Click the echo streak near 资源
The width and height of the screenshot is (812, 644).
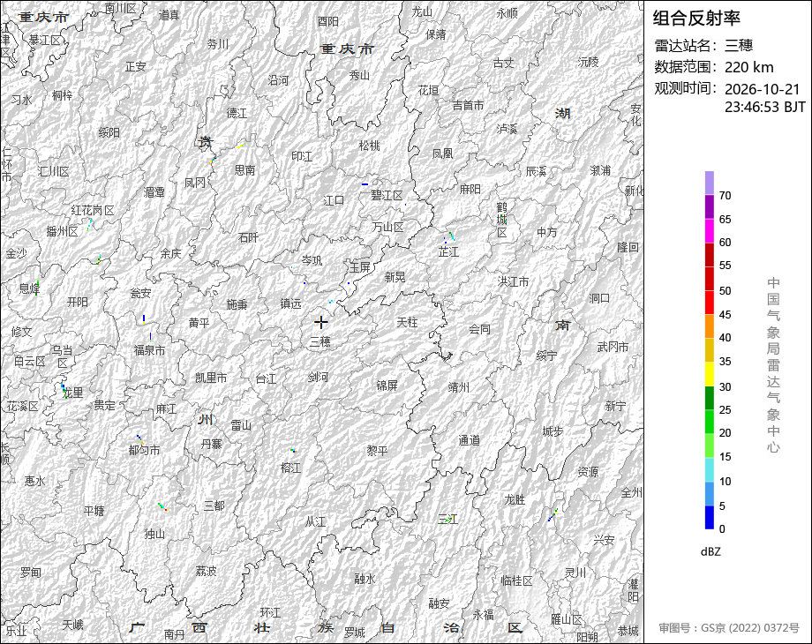click(x=553, y=515)
